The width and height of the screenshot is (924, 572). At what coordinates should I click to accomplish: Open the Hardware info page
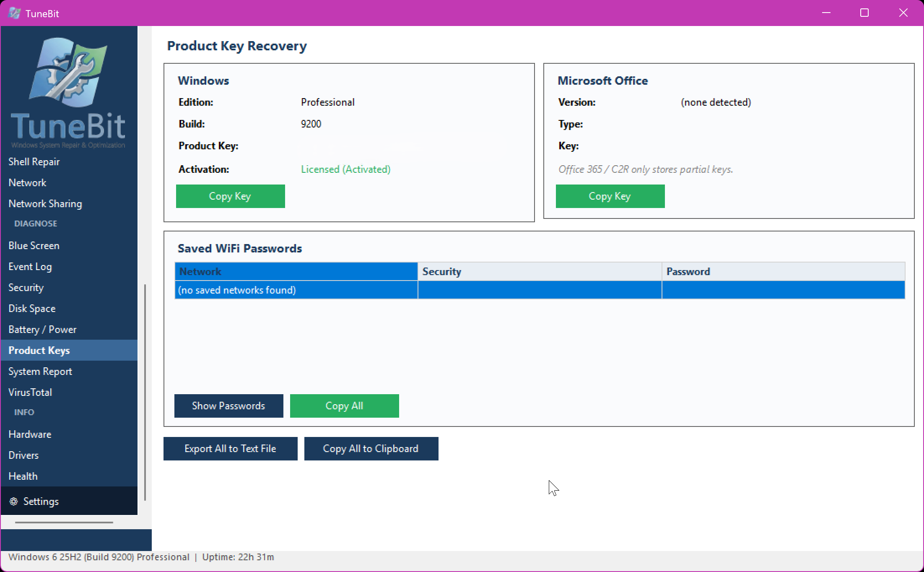point(69,434)
